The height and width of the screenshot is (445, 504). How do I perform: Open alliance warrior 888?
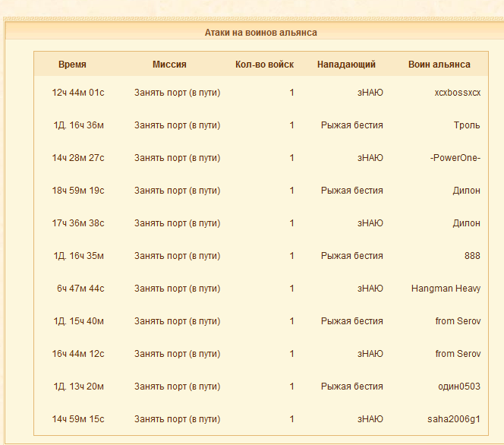tap(472, 256)
